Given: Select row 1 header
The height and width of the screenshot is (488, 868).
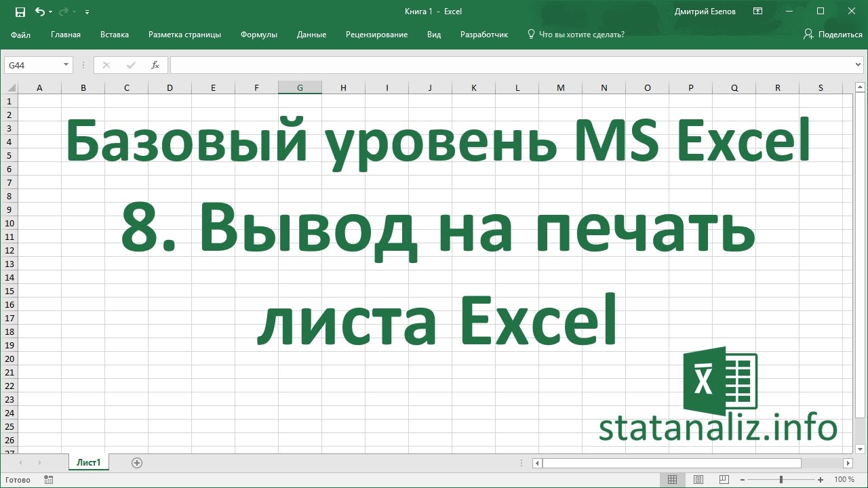Looking at the screenshot, I should [x=9, y=101].
